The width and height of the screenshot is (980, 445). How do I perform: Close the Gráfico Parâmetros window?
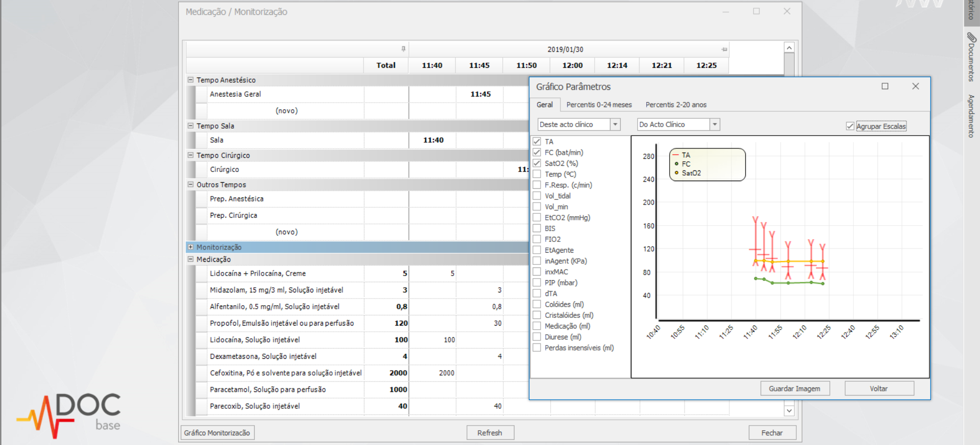(915, 86)
